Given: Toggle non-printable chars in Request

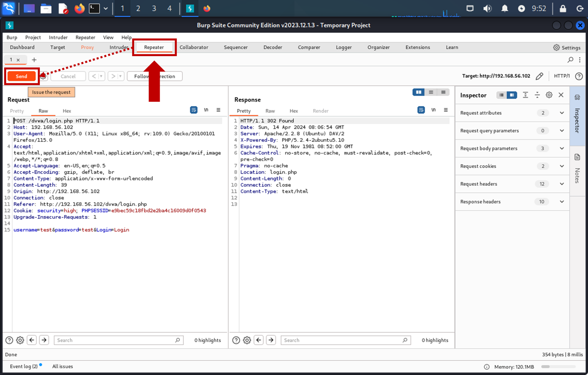Looking at the screenshot, I should click(x=206, y=110).
